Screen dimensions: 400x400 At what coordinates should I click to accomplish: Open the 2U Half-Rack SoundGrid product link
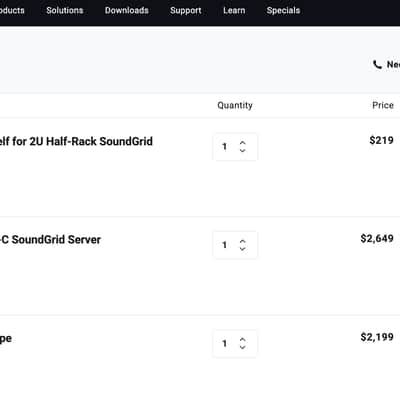pos(76,141)
